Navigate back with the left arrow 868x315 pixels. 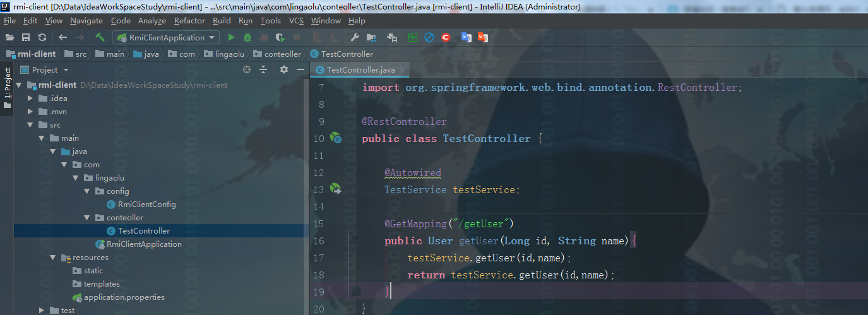pos(63,38)
